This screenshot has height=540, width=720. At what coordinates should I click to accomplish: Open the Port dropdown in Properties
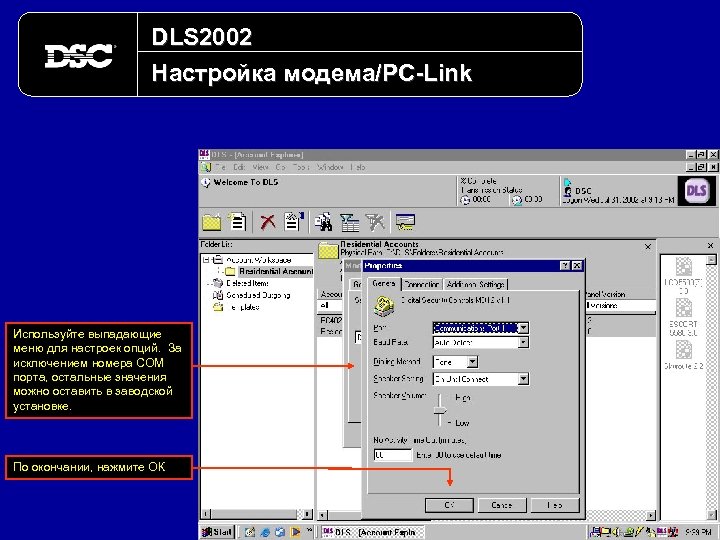523,328
